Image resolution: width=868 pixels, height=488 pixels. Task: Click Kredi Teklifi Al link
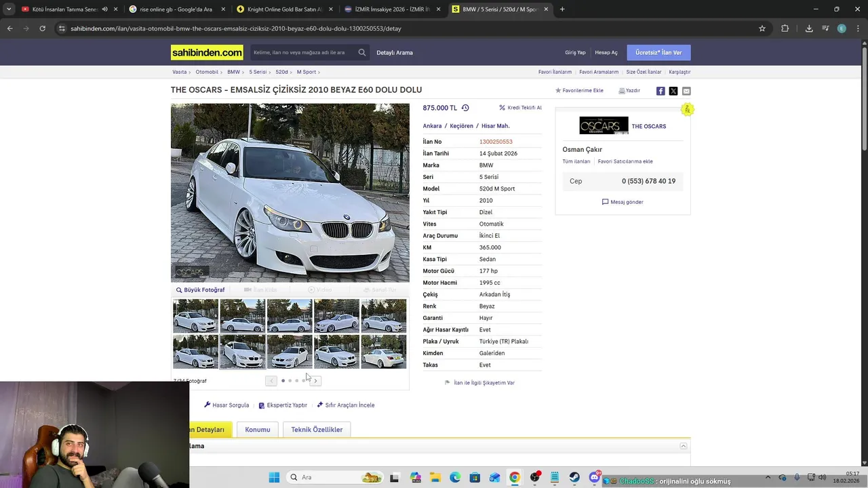[520, 108]
